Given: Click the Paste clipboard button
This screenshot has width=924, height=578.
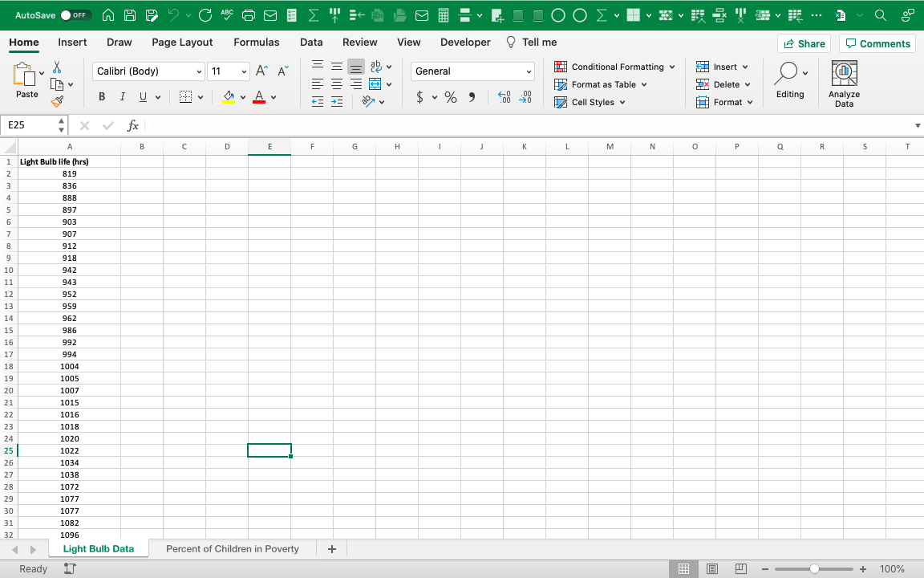Looking at the screenshot, I should coord(26,80).
